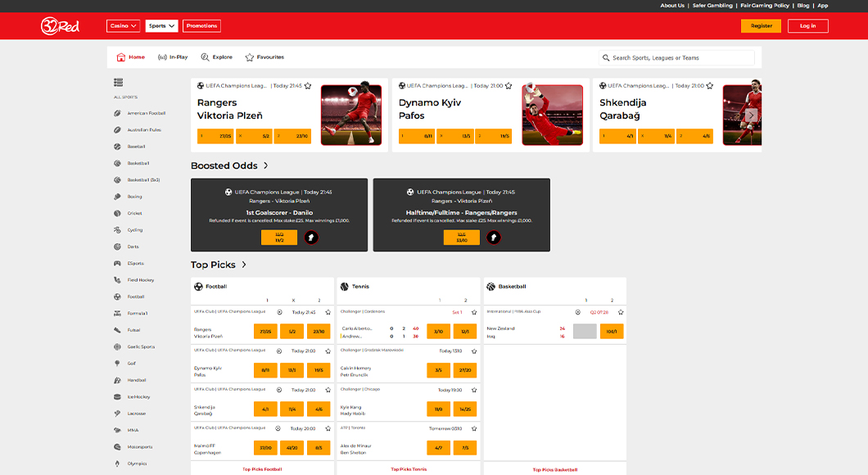Open the Sports dropdown
868x475 pixels.
[161, 26]
